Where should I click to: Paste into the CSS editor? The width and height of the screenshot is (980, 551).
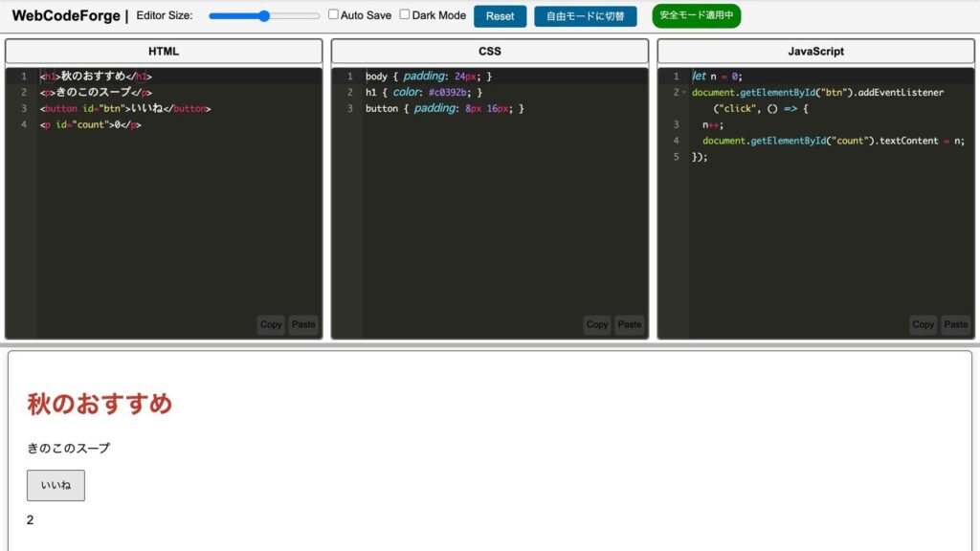[x=630, y=325]
